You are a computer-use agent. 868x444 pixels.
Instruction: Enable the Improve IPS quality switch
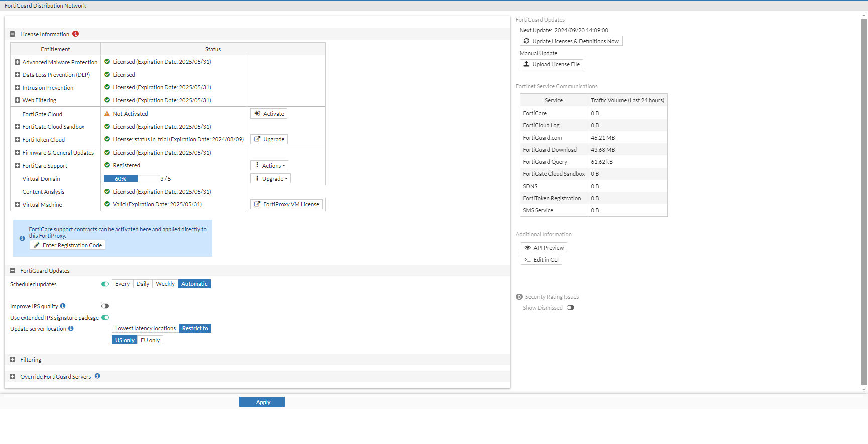tap(105, 306)
